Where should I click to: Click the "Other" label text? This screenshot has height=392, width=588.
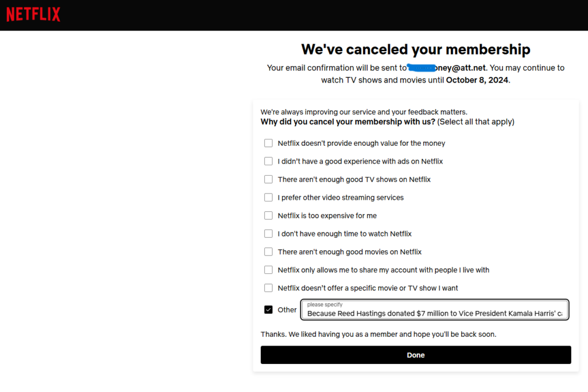coord(287,310)
